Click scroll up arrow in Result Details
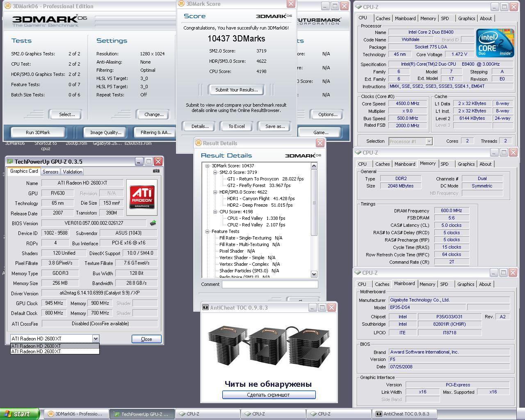 tap(314, 166)
